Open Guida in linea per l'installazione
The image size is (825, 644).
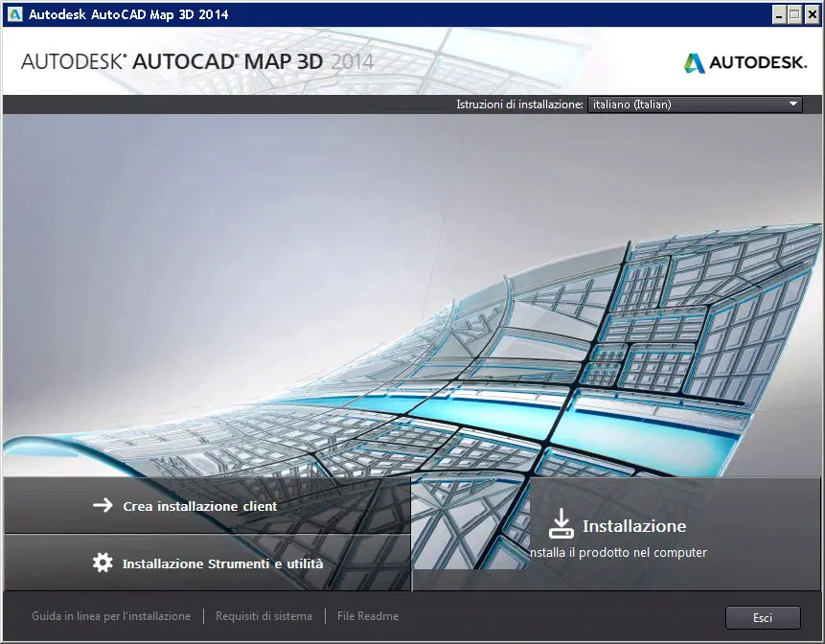pyautogui.click(x=111, y=616)
